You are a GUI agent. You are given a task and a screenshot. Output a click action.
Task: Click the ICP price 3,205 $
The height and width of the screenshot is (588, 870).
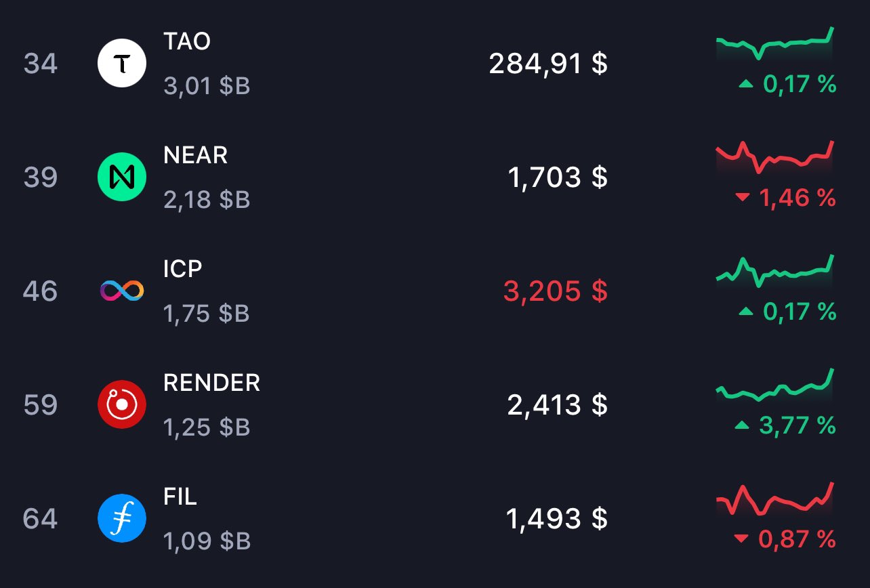click(555, 291)
